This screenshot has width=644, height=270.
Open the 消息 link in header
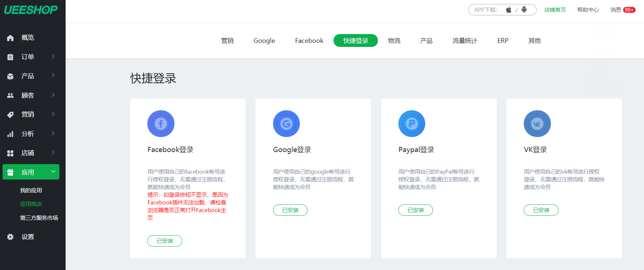pos(615,10)
